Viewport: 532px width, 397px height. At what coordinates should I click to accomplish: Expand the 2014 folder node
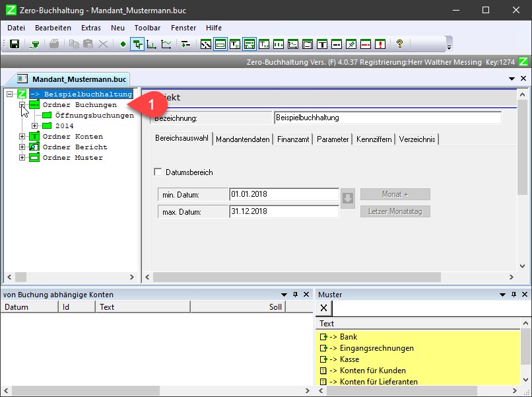coord(34,126)
